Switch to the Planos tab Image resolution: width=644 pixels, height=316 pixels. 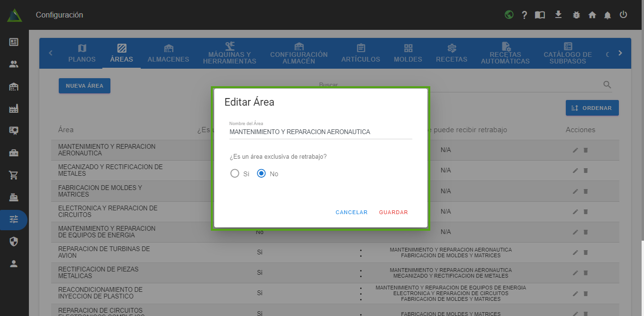point(82,54)
